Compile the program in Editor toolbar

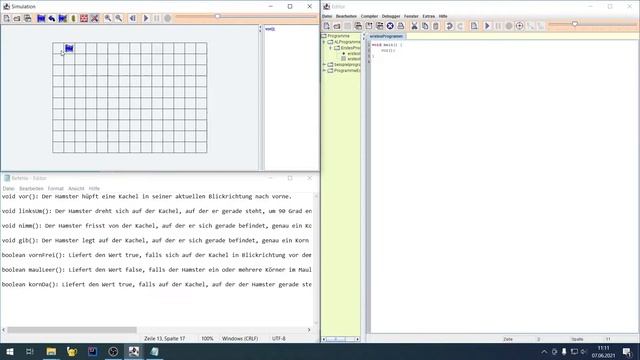pos(474,26)
